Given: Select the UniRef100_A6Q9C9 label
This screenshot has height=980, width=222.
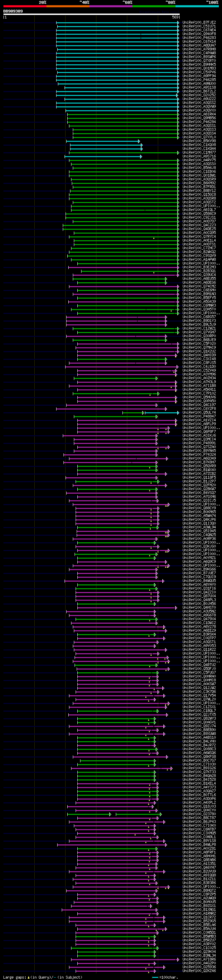Looking at the screenshot, I should pos(199,562).
